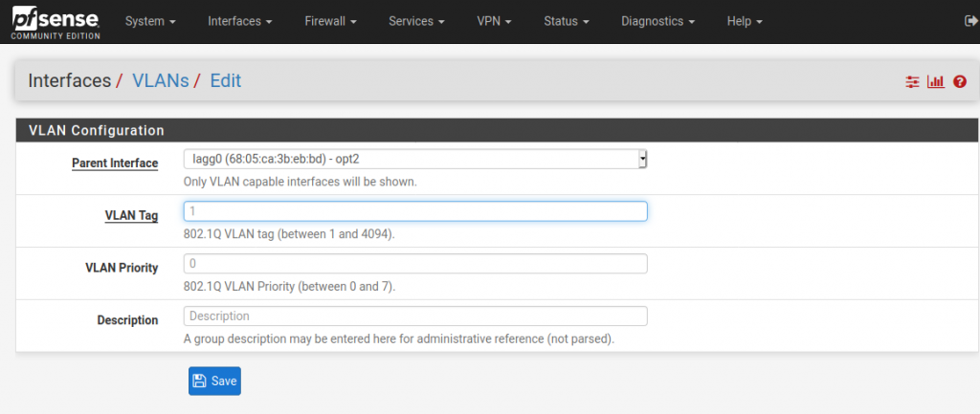
Task: Click the pfSense Community Edition logo
Action: click(x=56, y=22)
